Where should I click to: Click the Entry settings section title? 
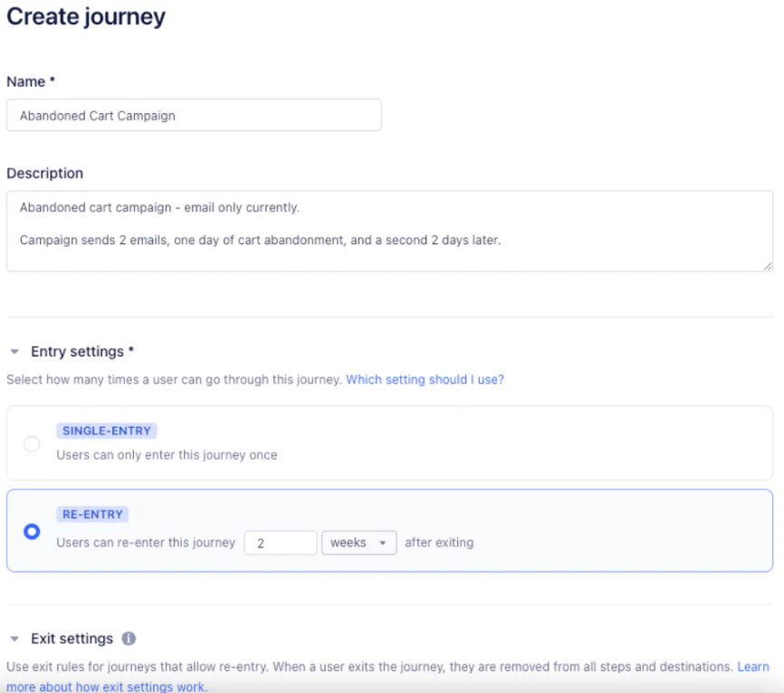81,352
